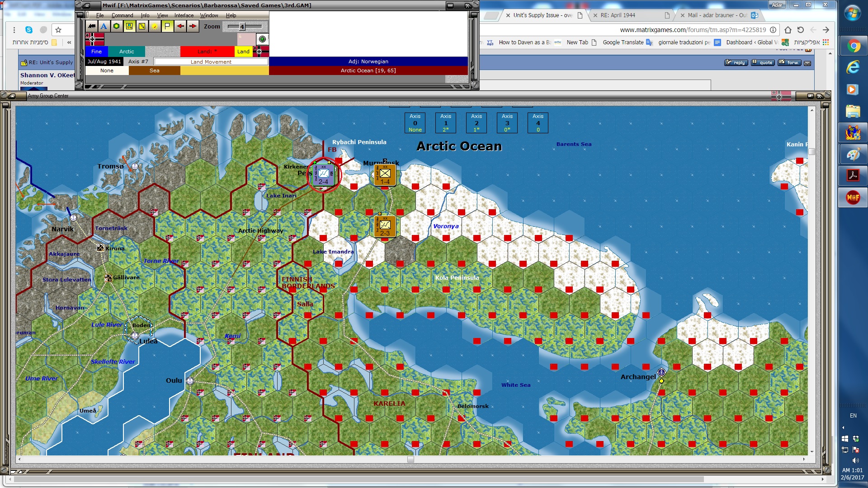Click the small German flag beside Land

pyautogui.click(x=261, y=51)
